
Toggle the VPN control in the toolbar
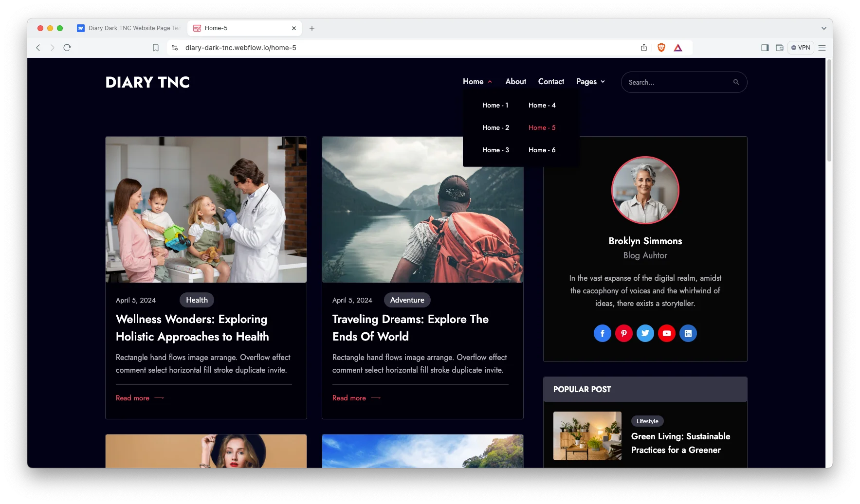pyautogui.click(x=801, y=48)
